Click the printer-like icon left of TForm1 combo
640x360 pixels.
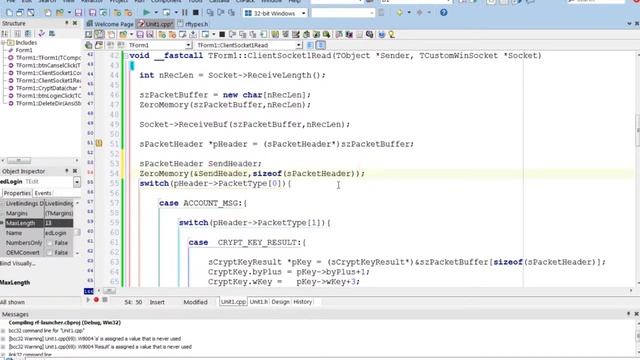pos(89,45)
